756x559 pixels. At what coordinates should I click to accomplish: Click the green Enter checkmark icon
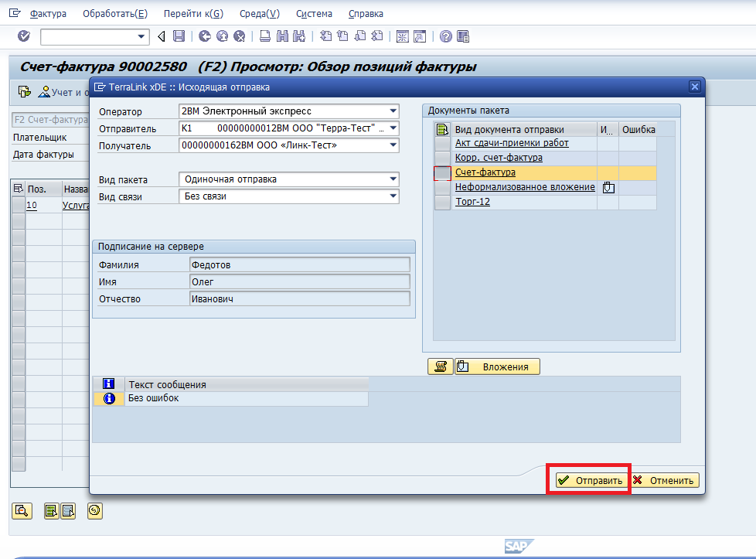click(x=24, y=36)
